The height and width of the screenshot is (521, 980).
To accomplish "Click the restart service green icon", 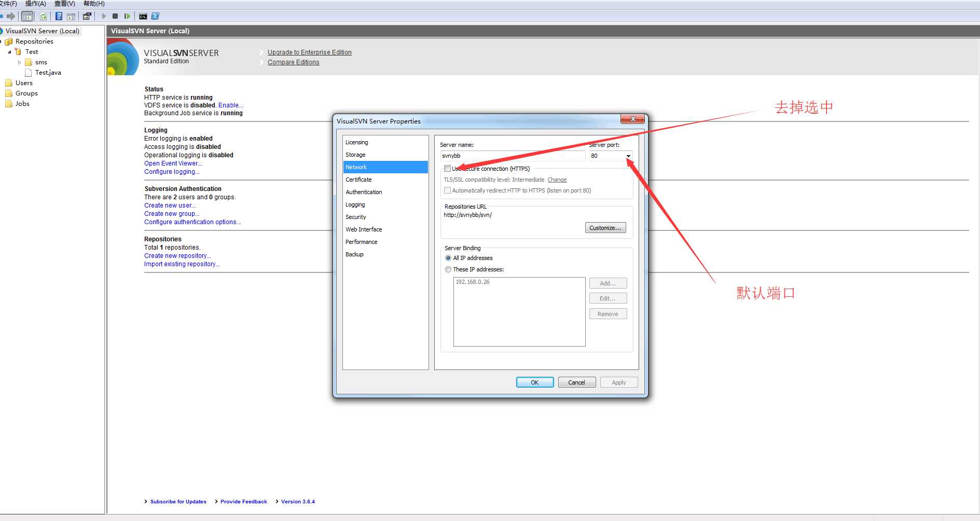I will point(127,16).
